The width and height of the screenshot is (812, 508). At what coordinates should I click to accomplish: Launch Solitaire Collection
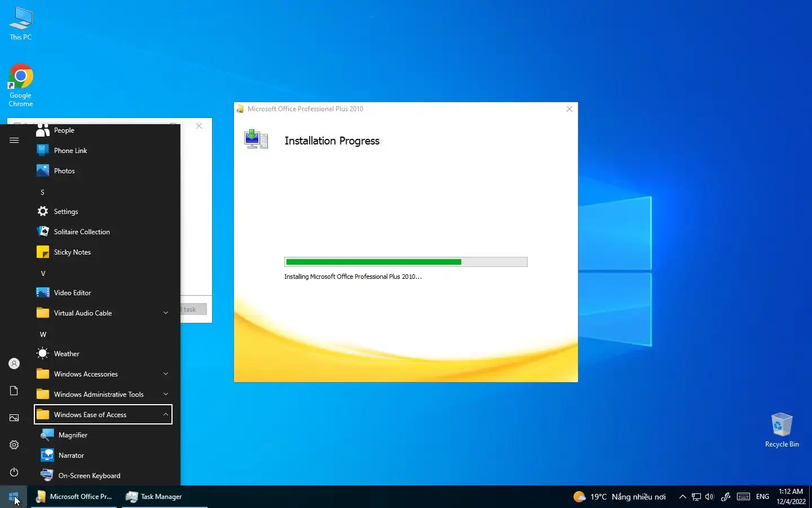[103, 232]
